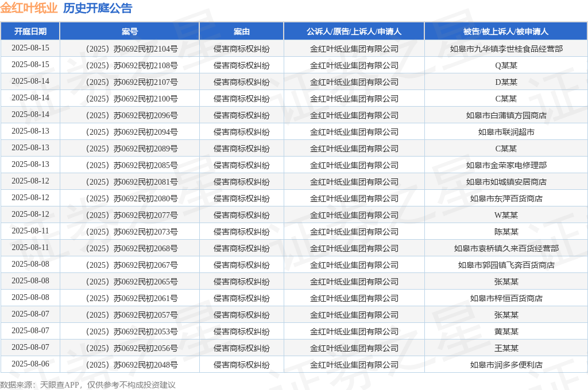Select defendant W某某
This screenshot has width=588, height=390.
point(506,215)
